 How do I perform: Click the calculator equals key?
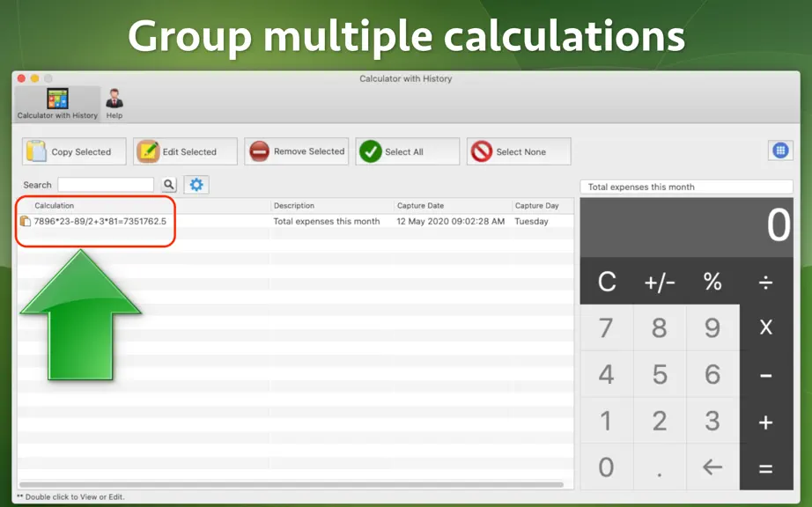(x=766, y=468)
